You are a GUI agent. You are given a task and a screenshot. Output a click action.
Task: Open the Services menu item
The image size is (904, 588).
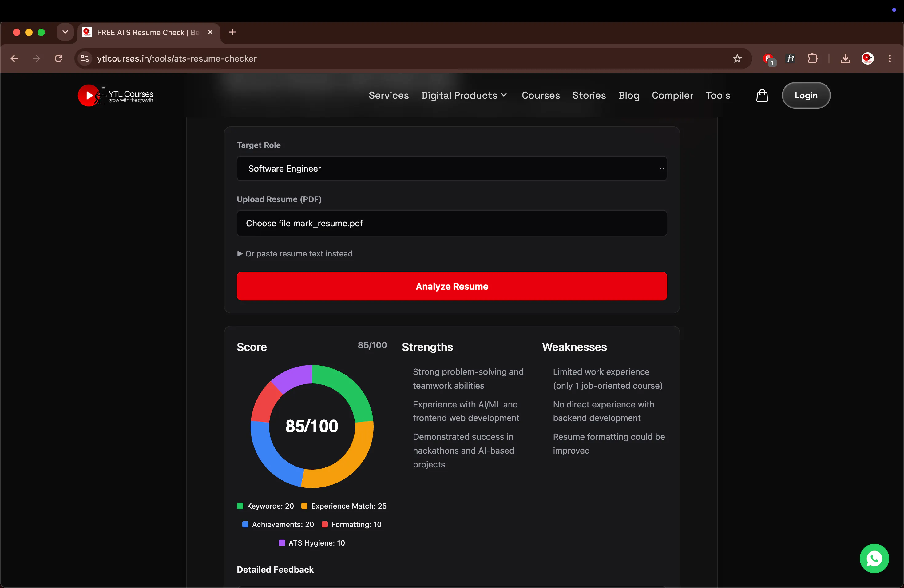coord(389,95)
